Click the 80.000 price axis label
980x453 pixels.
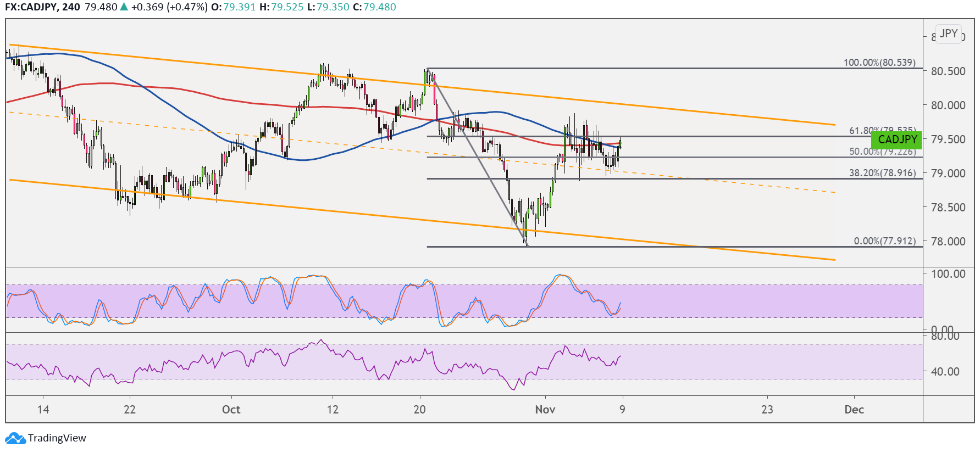coord(948,105)
